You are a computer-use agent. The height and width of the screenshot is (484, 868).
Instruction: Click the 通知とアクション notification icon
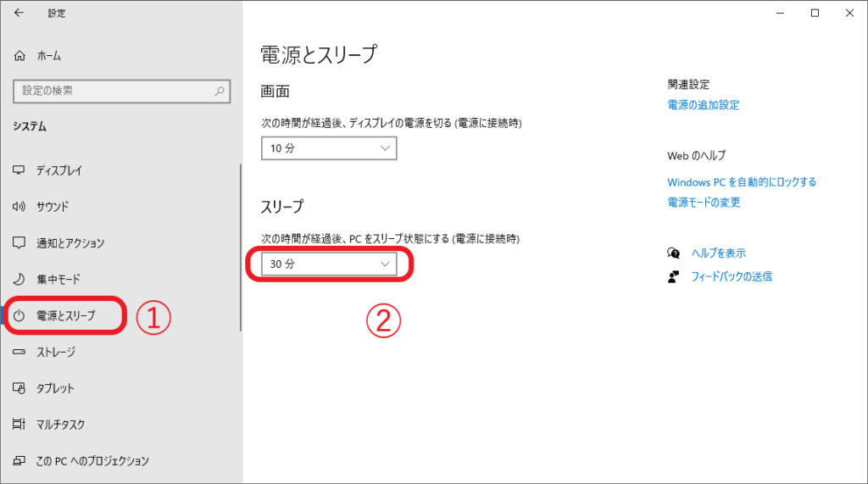pyautogui.click(x=20, y=243)
